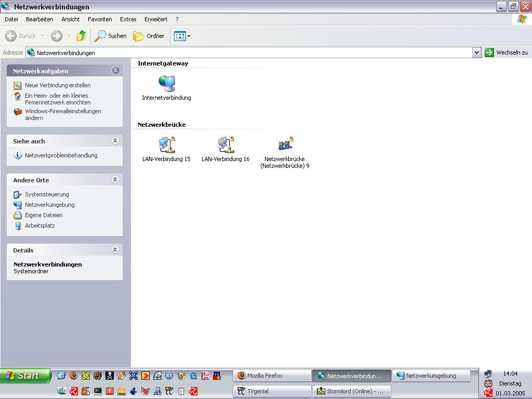The width and height of the screenshot is (532, 399).
Task: Open Netzwerkproblembehandlung link
Action: [x=61, y=155]
